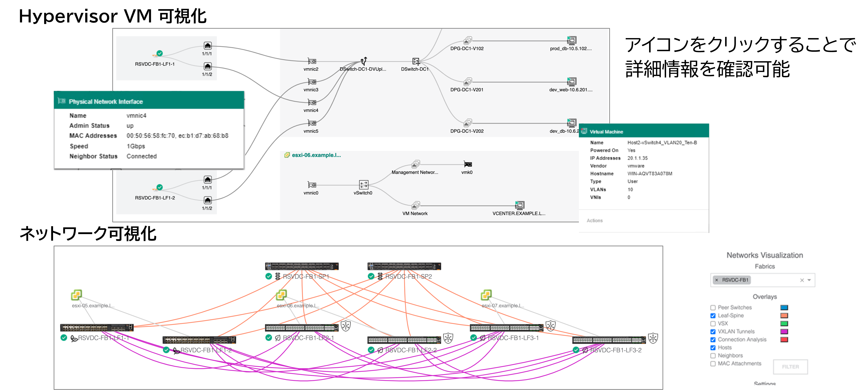Toggle the MAC Attachments checkbox
Screen dimensions: 868x390
[x=713, y=363]
